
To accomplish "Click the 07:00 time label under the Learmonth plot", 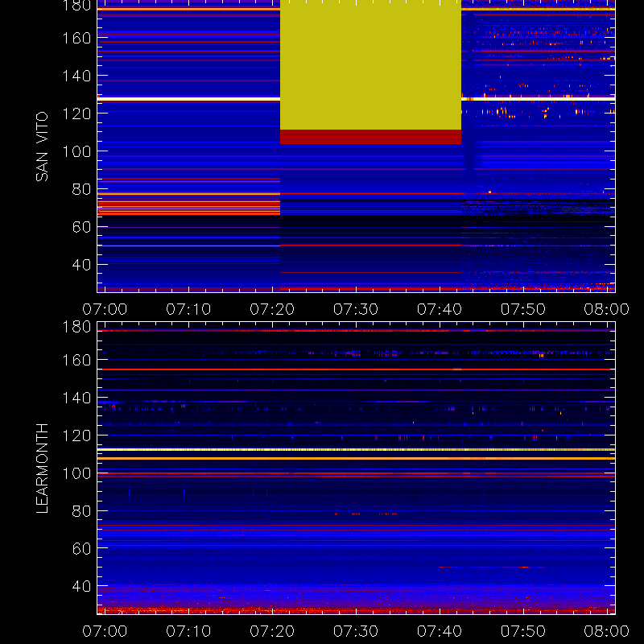I will (105, 631).
